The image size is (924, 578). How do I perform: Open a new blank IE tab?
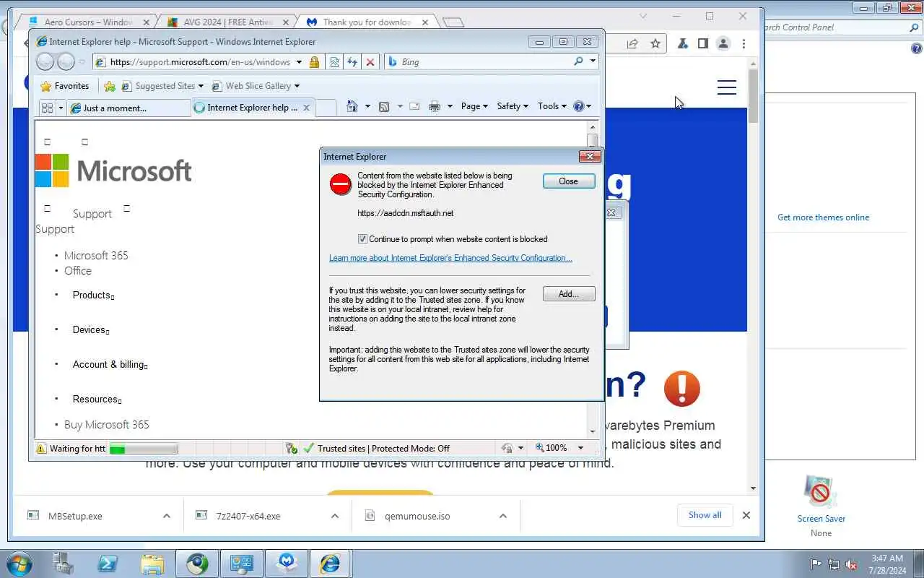pyautogui.click(x=326, y=108)
